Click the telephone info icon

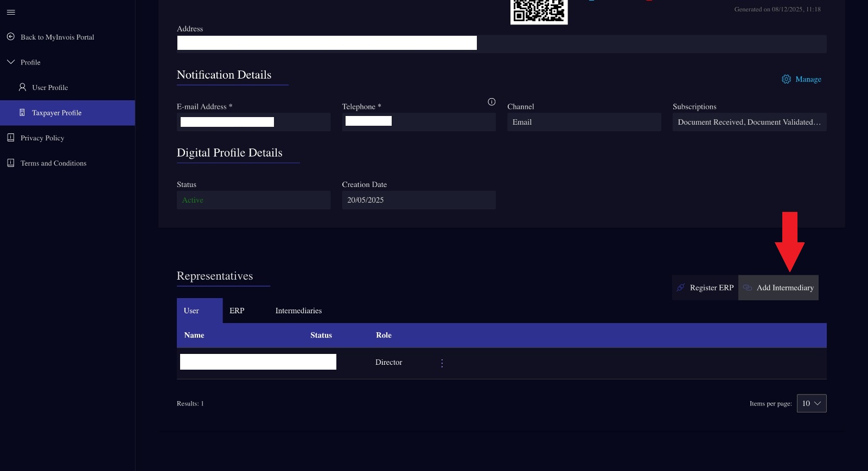click(x=492, y=102)
